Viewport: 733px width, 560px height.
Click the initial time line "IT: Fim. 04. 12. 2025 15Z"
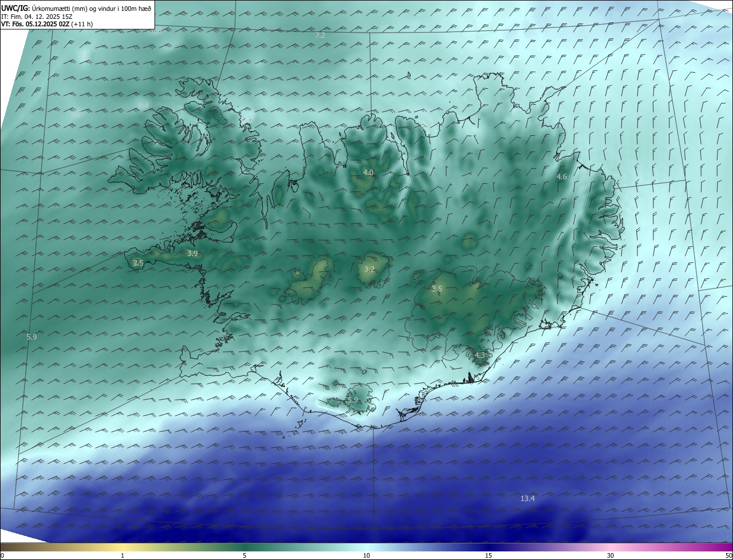tap(37, 16)
